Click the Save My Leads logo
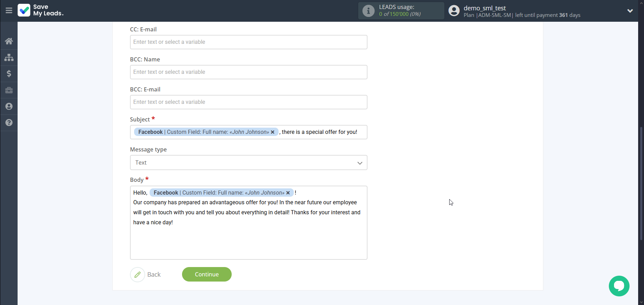Image resolution: width=644 pixels, height=305 pixels. point(41,10)
